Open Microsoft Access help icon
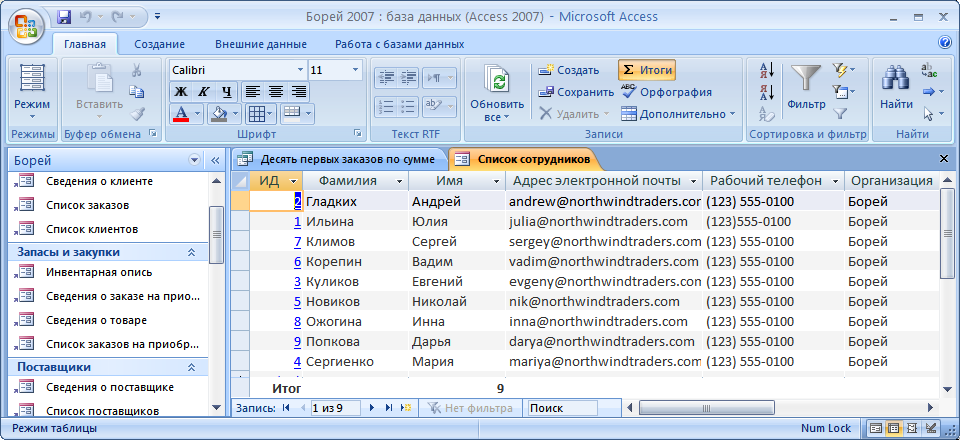 [x=944, y=42]
